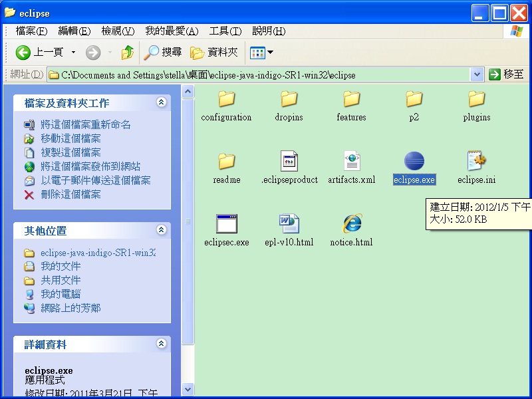
Task: Click the publish to web globe icon
Action: point(29,167)
